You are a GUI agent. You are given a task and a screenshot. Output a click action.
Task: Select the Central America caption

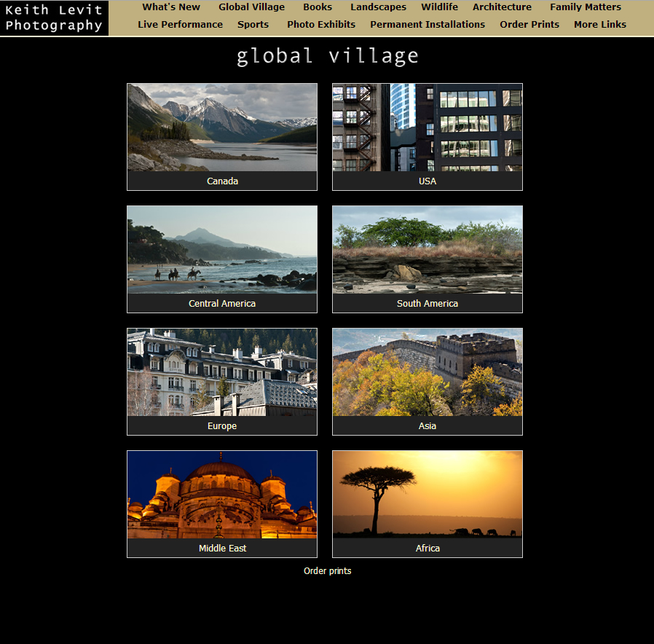click(222, 303)
